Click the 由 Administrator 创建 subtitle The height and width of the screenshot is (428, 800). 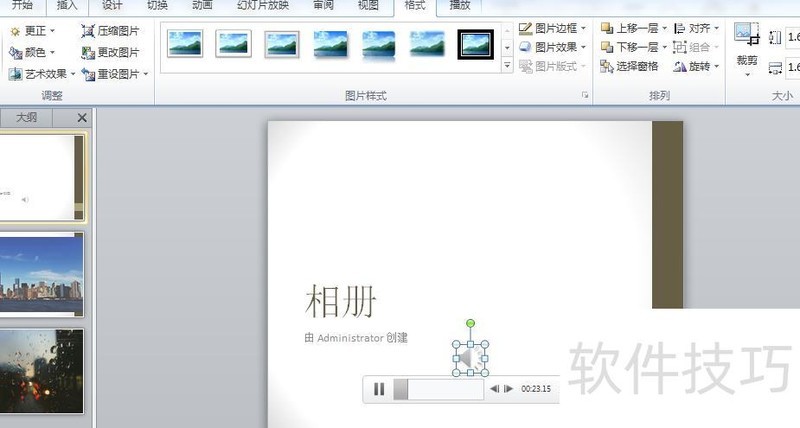356,338
